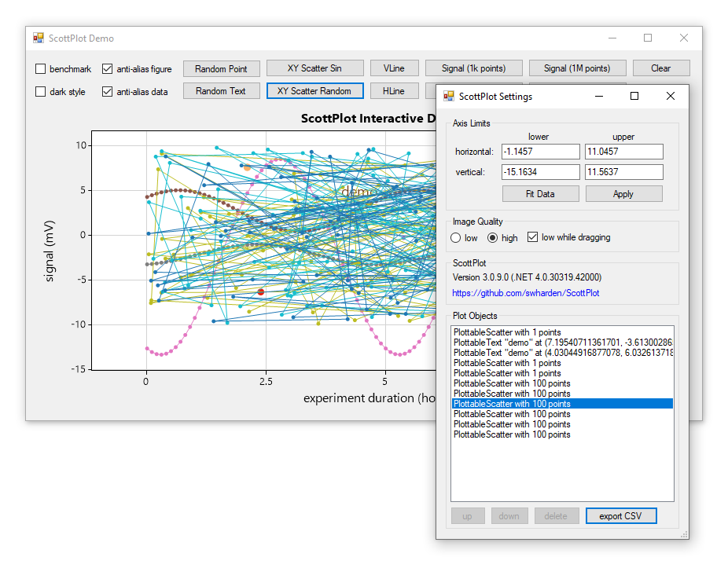
Task: Add a Signal with 1M points
Action: tap(577, 68)
